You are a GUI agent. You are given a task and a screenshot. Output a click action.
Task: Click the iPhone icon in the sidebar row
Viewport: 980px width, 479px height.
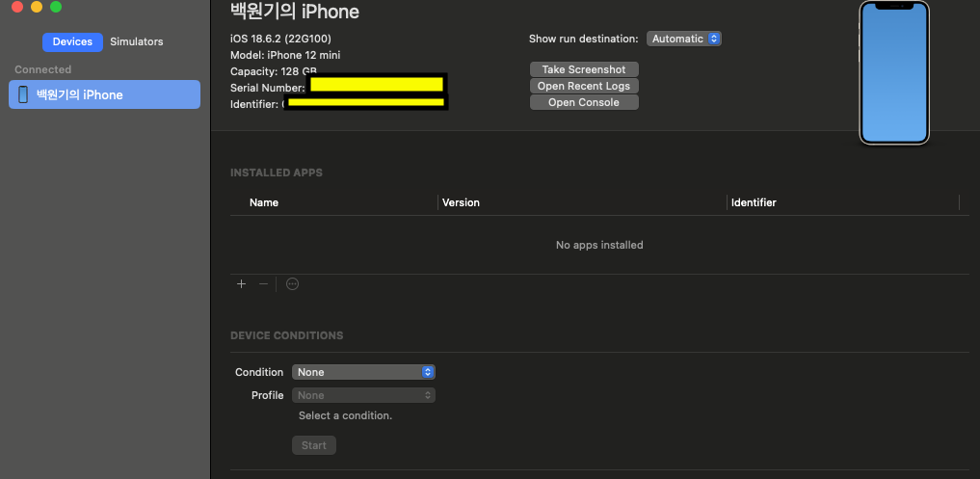pos(23,94)
